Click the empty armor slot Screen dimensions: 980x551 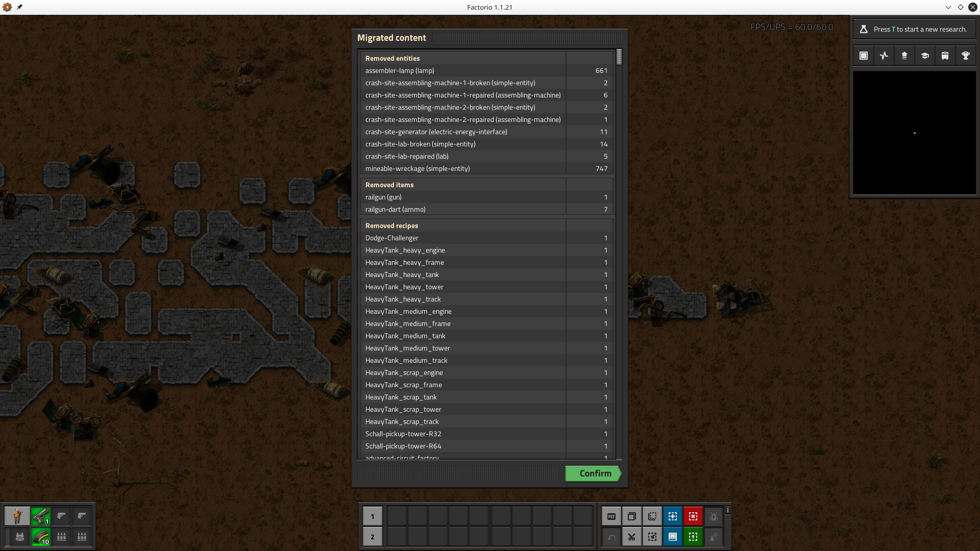point(19,537)
